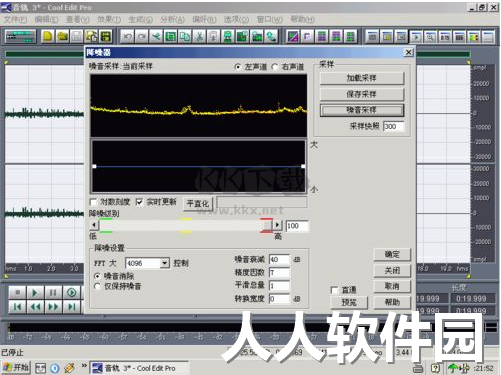Click the 保存采样 save profile button
The height and width of the screenshot is (375, 501).
(x=362, y=94)
